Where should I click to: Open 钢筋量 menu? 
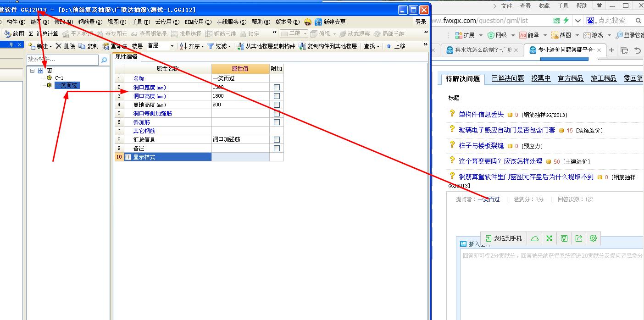pos(90,22)
